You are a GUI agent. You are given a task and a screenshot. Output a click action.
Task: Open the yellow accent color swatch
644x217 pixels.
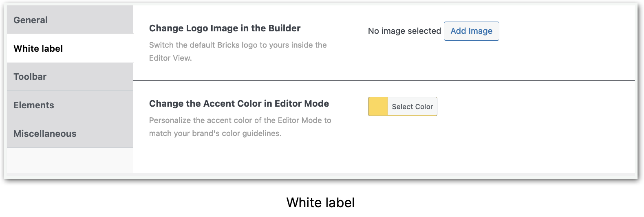pyautogui.click(x=378, y=107)
